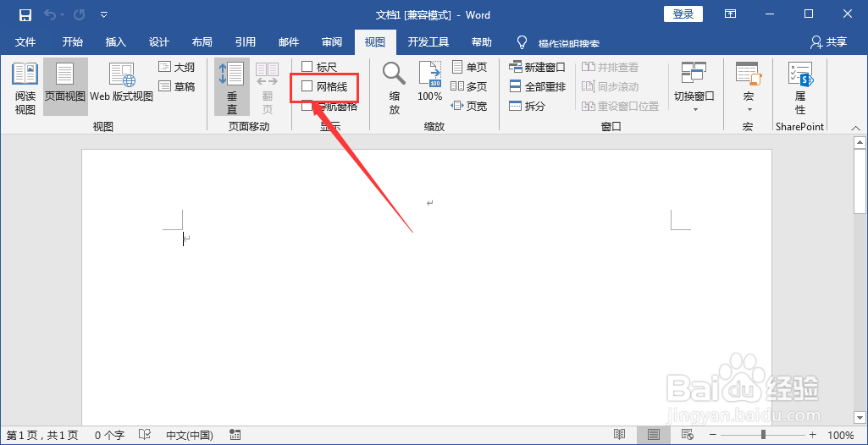Image resolution: width=868 pixels, height=445 pixels.
Task: Click the 共享 share button
Action: tap(829, 42)
